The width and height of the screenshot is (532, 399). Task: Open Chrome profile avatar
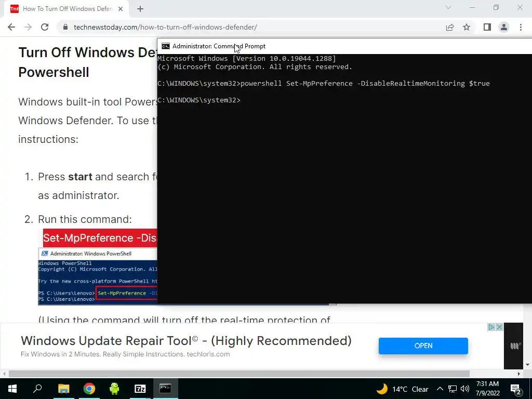(x=504, y=27)
